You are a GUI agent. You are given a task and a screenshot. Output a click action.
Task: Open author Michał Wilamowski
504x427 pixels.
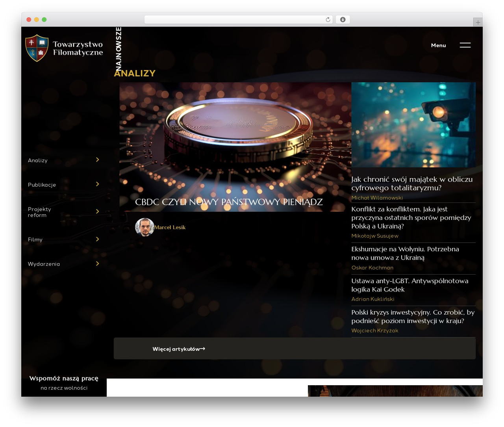click(377, 198)
